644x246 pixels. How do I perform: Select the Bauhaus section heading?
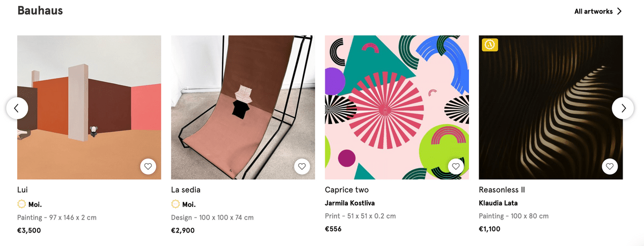coord(40,10)
